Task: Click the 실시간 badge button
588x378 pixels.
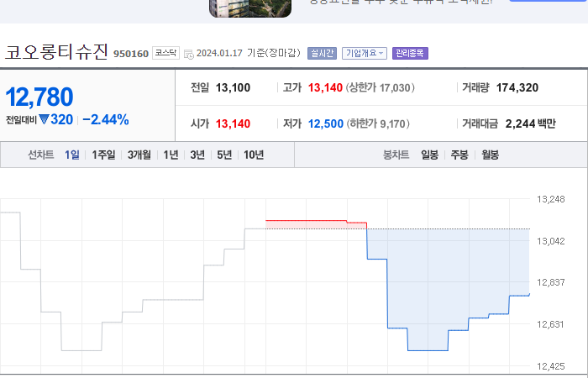Action: [322, 53]
